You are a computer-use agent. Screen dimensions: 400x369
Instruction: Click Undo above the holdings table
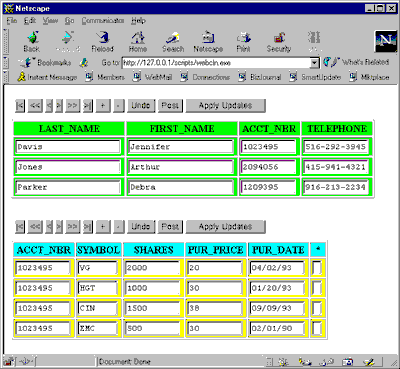coord(141,227)
